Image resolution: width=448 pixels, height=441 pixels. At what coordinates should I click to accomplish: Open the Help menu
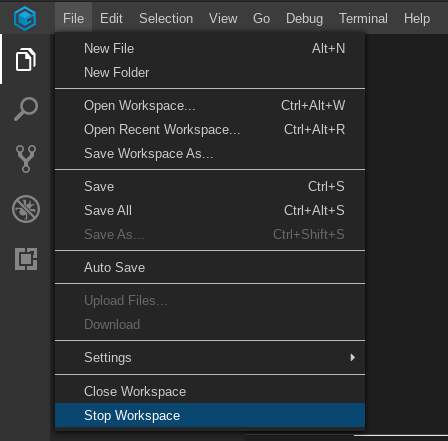[417, 18]
